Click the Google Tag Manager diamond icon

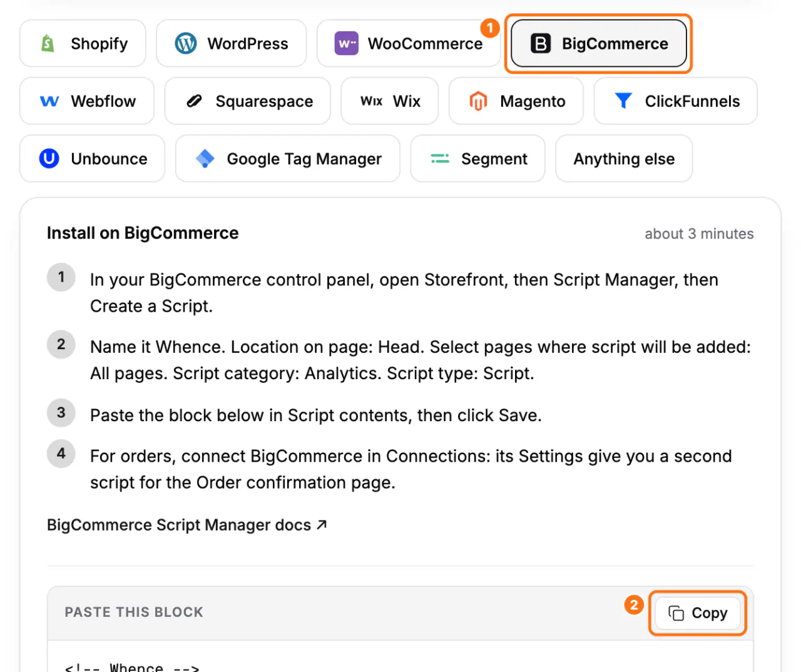[x=205, y=158]
